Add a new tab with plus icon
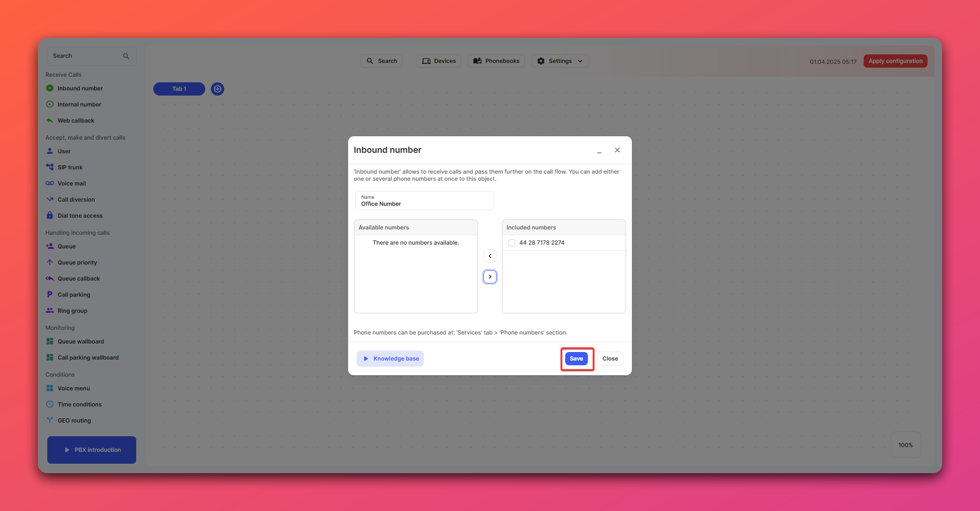 218,89
